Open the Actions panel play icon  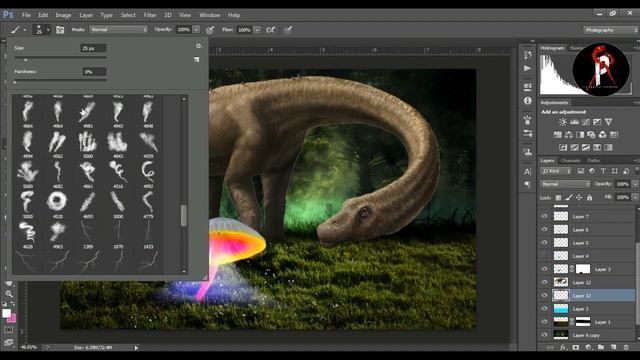tap(527, 68)
